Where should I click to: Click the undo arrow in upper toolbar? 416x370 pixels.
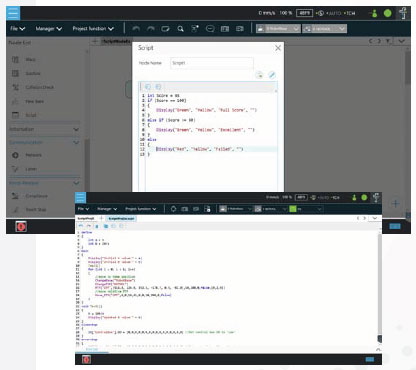[x=136, y=29]
